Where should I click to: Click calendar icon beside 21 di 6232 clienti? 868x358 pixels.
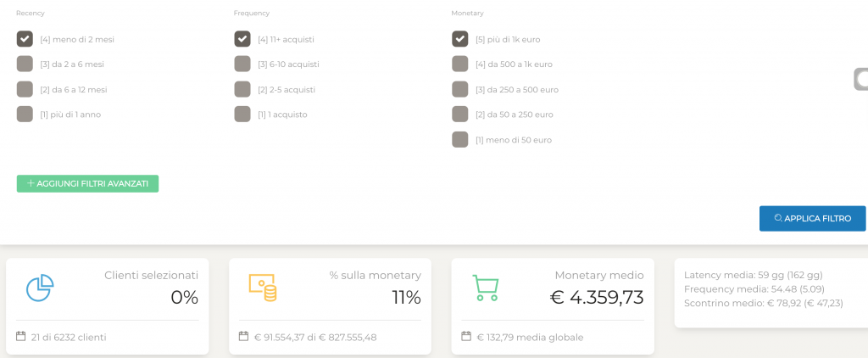21,337
